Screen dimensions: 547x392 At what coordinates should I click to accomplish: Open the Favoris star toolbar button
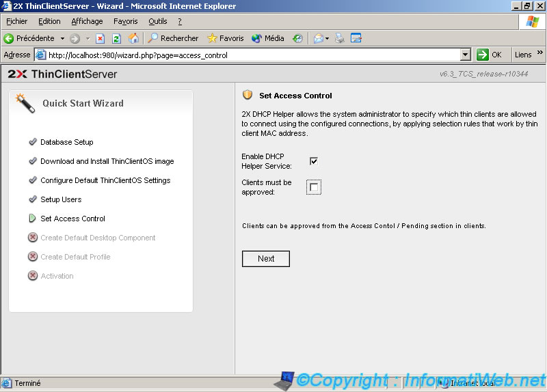point(226,38)
